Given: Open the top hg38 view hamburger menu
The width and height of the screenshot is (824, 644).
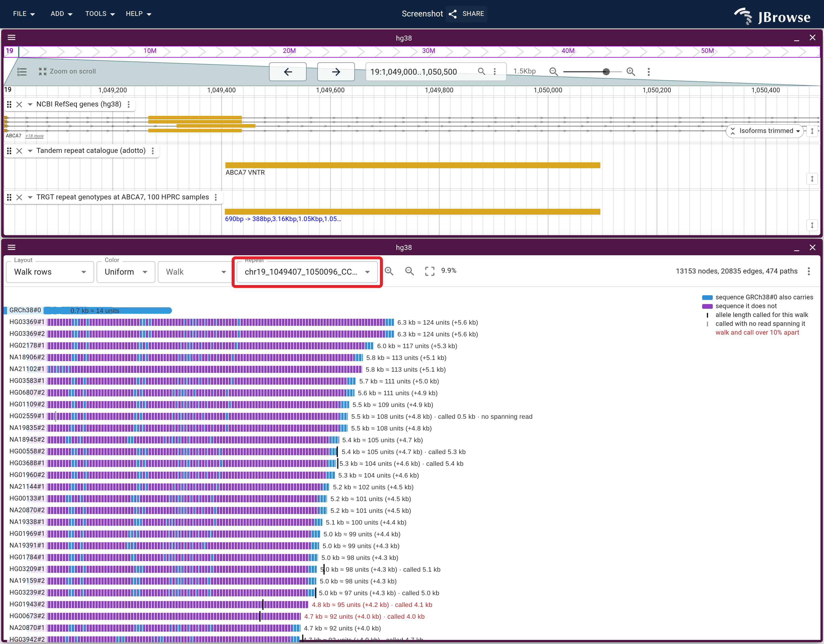Looking at the screenshot, I should [x=12, y=38].
